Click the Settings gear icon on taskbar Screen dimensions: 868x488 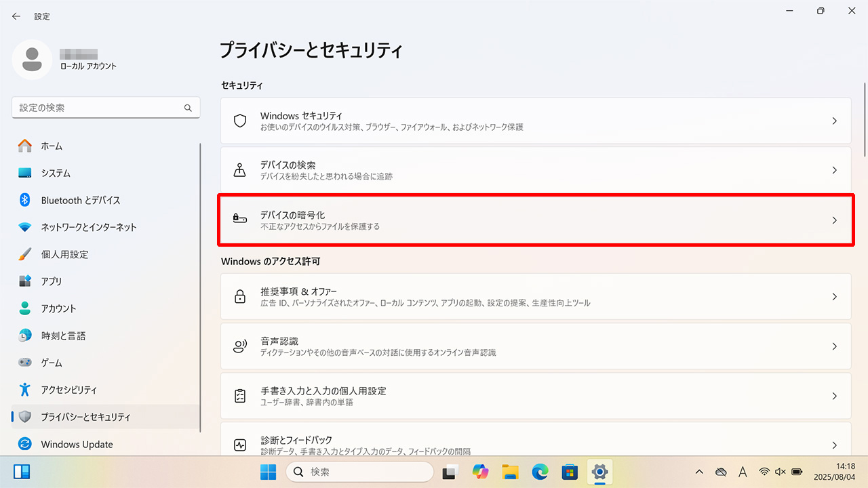(599, 471)
